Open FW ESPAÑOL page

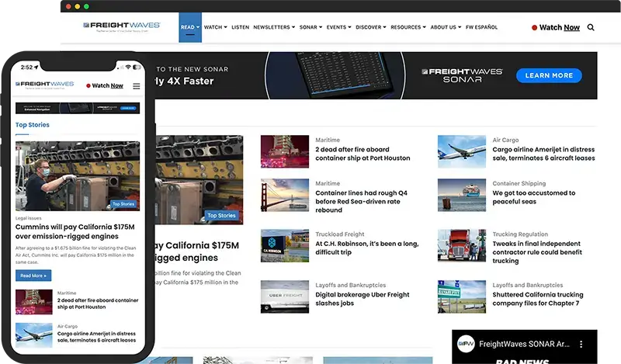pos(481,27)
